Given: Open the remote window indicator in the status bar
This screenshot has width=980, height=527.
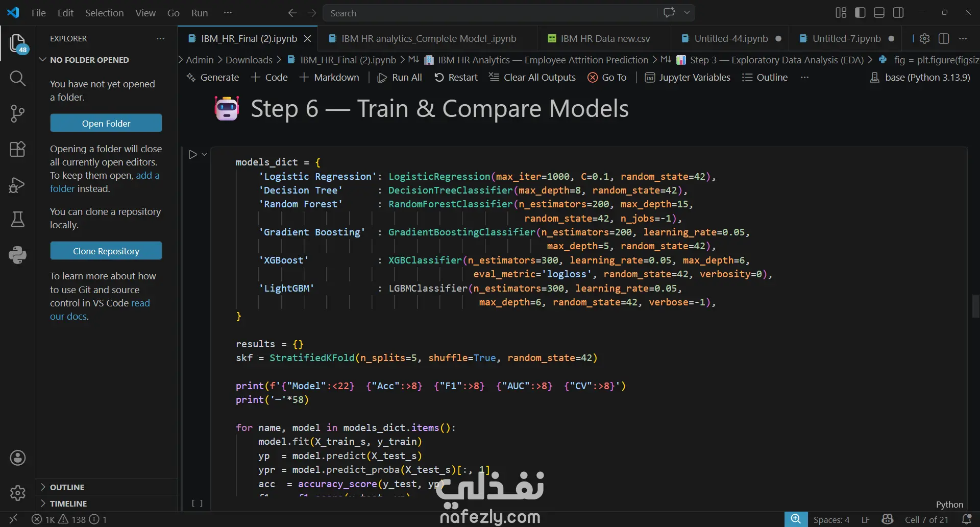Looking at the screenshot, I should (x=13, y=519).
